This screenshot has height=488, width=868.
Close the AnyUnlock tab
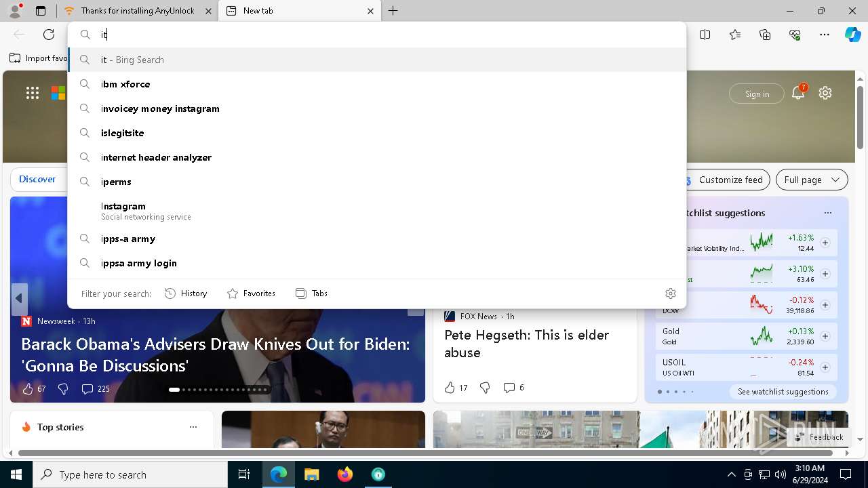(208, 11)
